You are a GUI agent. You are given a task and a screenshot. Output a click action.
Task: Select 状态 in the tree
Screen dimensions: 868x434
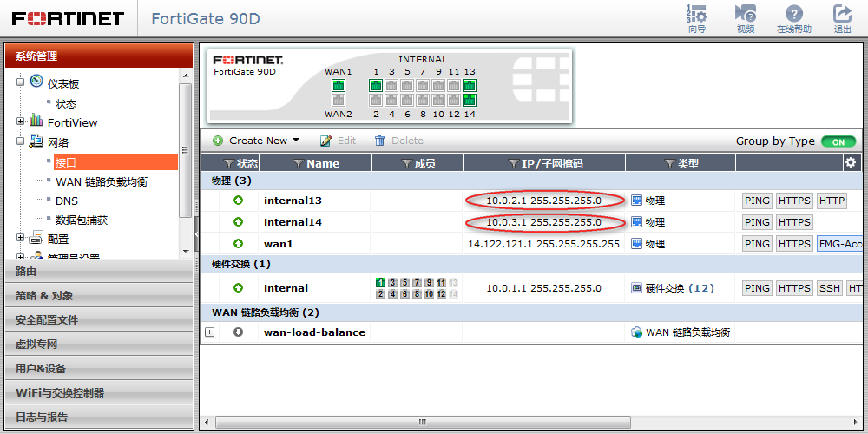point(66,103)
